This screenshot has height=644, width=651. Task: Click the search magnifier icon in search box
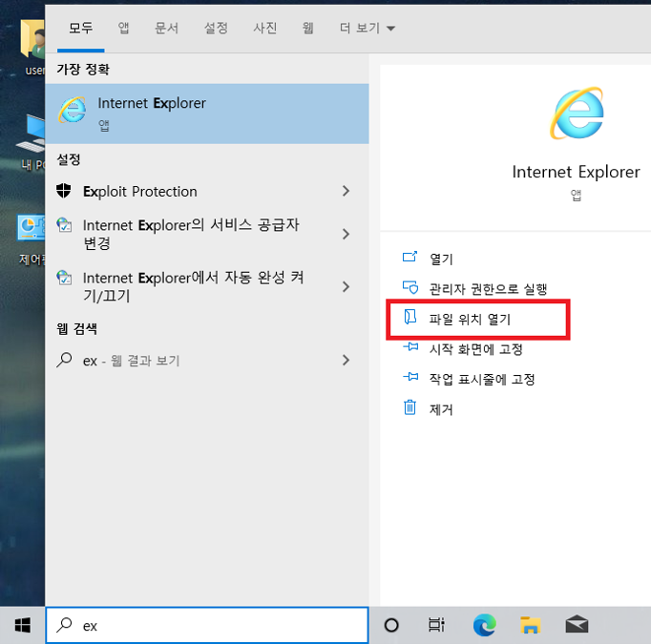(64, 625)
